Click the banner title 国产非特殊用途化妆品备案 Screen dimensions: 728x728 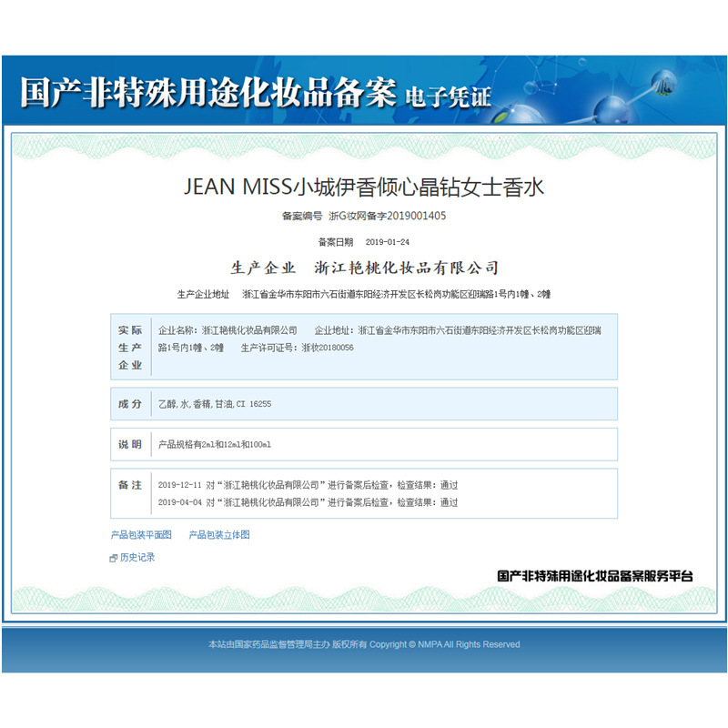point(208,92)
